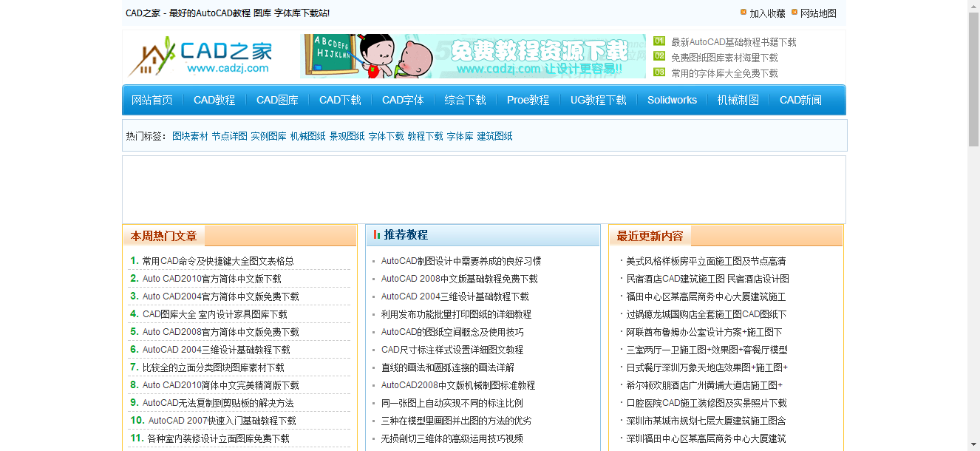Open CAD图库大全 室内设计家具图库下载

pyautogui.click(x=215, y=314)
